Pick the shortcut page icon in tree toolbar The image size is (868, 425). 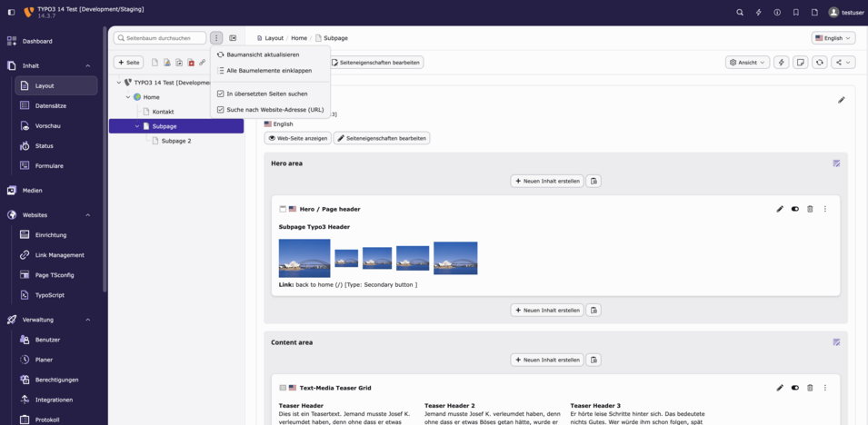coord(179,63)
